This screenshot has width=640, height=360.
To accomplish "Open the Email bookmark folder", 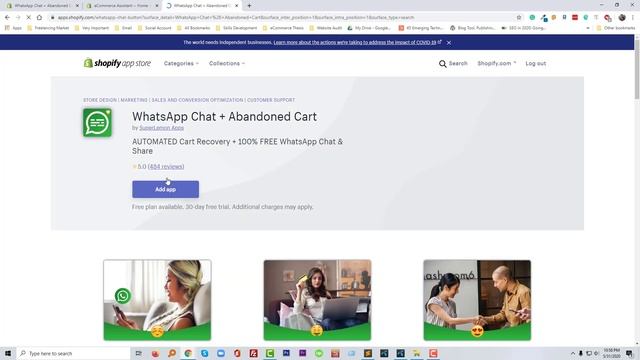I will pos(123,28).
